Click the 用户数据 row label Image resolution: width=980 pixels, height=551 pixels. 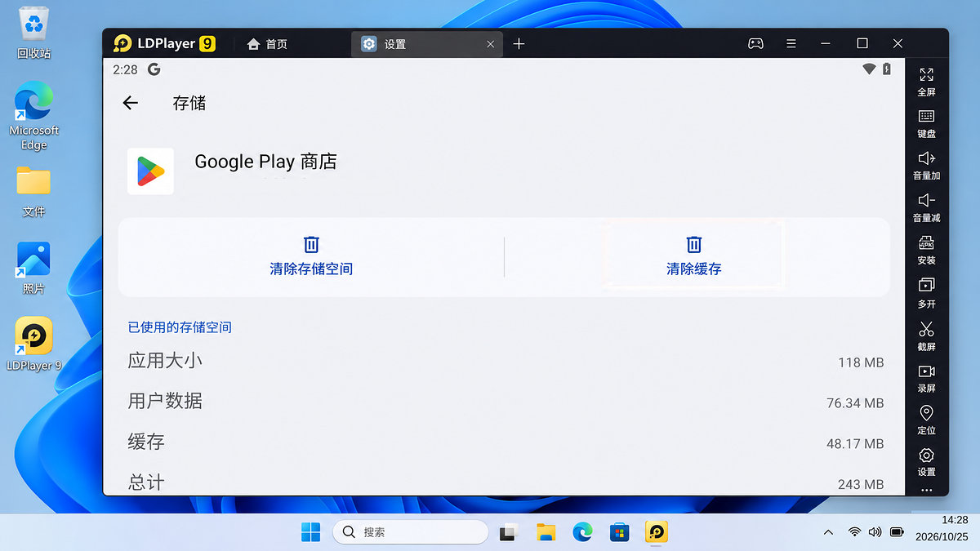point(165,402)
